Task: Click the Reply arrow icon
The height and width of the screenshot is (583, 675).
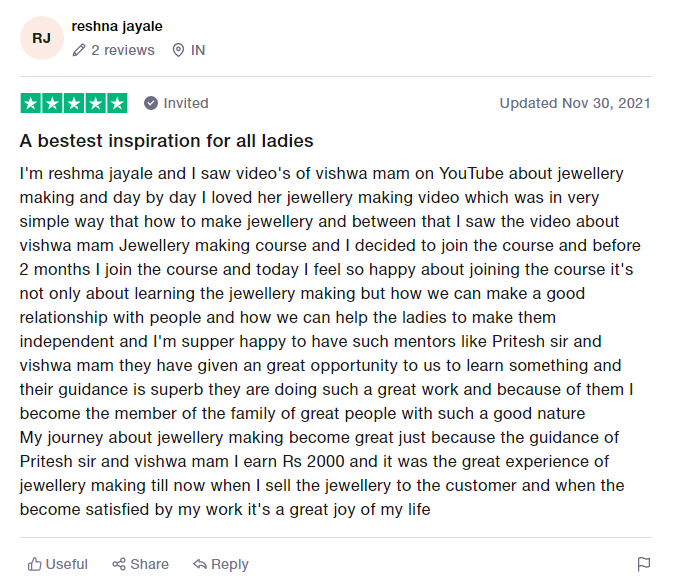Action: (x=200, y=564)
